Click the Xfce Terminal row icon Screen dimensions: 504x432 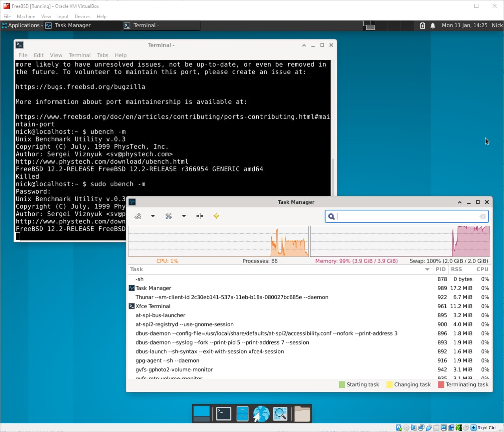coord(132,306)
